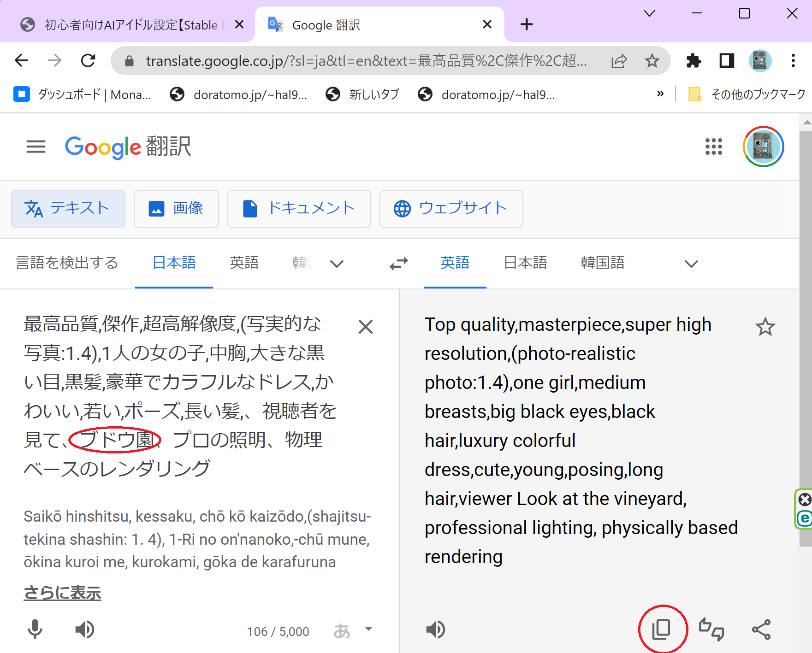Screen dimensions: 812x653
Task: Open the Chrome profile avatar in the toolbar
Action: tap(760, 61)
